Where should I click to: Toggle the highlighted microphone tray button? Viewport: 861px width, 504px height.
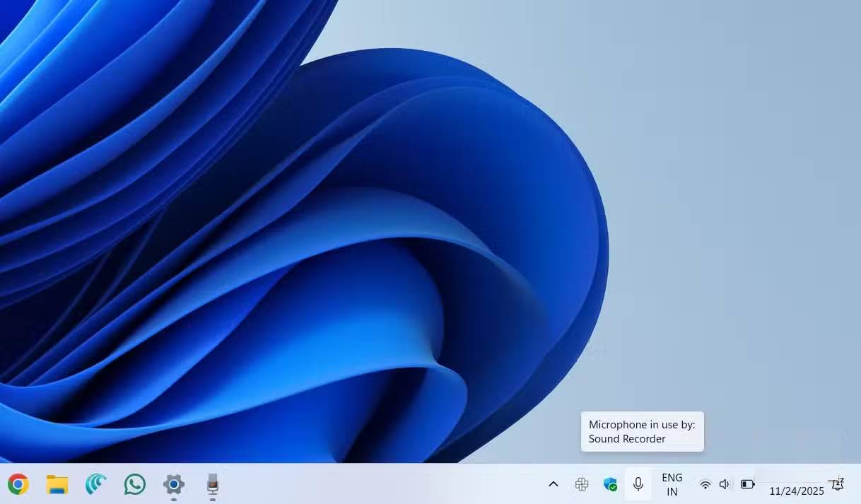point(638,484)
